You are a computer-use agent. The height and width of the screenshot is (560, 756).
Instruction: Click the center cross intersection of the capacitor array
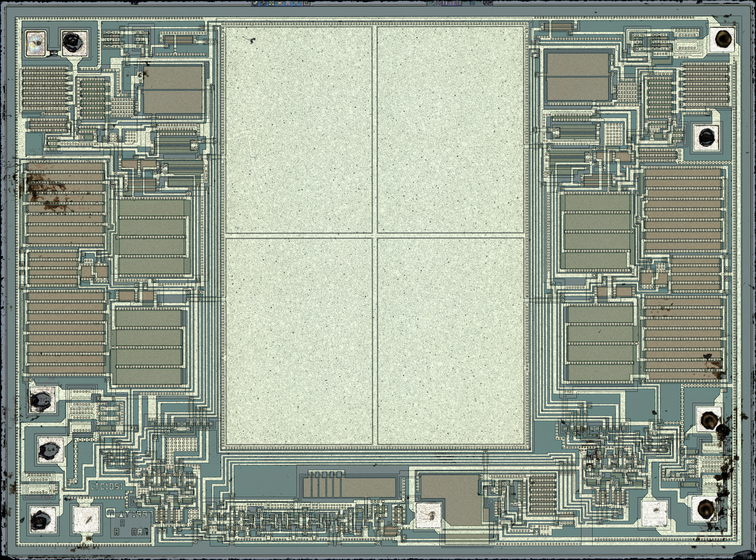[x=375, y=236]
